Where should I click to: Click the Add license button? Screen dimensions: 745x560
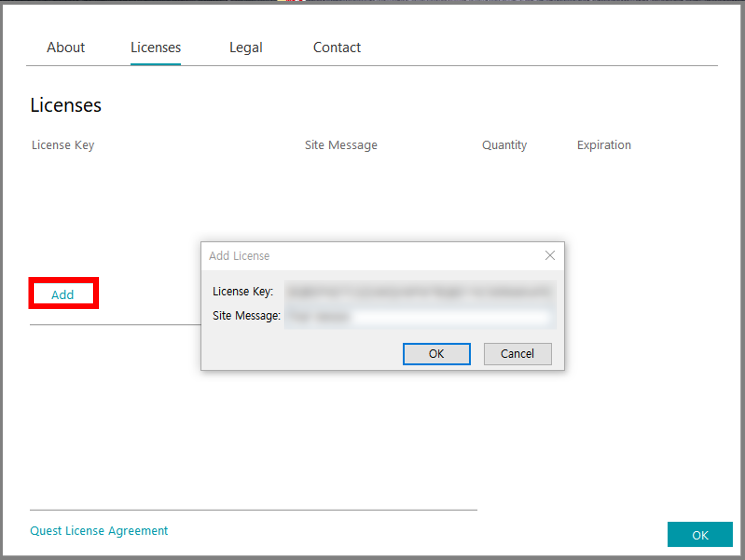63,294
